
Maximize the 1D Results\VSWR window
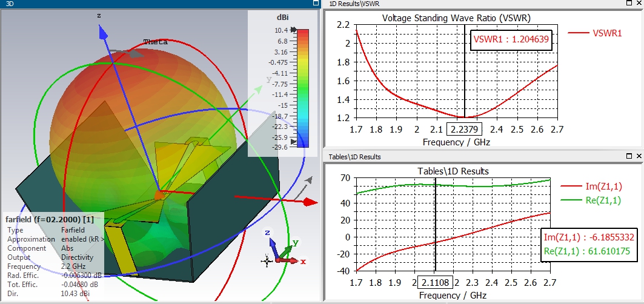pos(629,3)
